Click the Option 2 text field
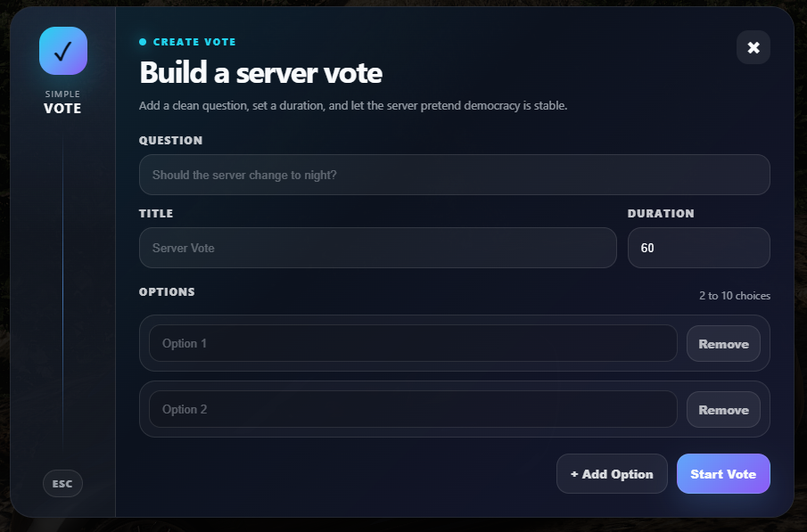Viewport: 807px width, 532px height. tap(413, 409)
